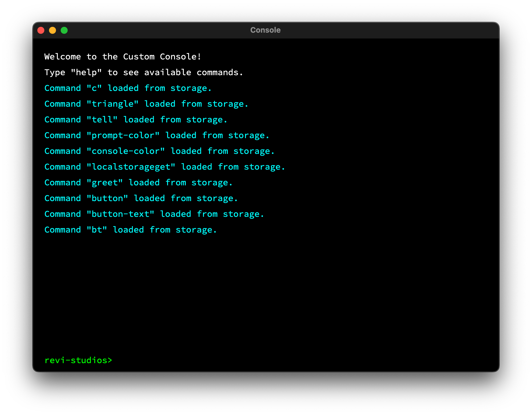532x415 pixels.
Task: Click the Command "tell" loaded line
Action: click(x=136, y=119)
